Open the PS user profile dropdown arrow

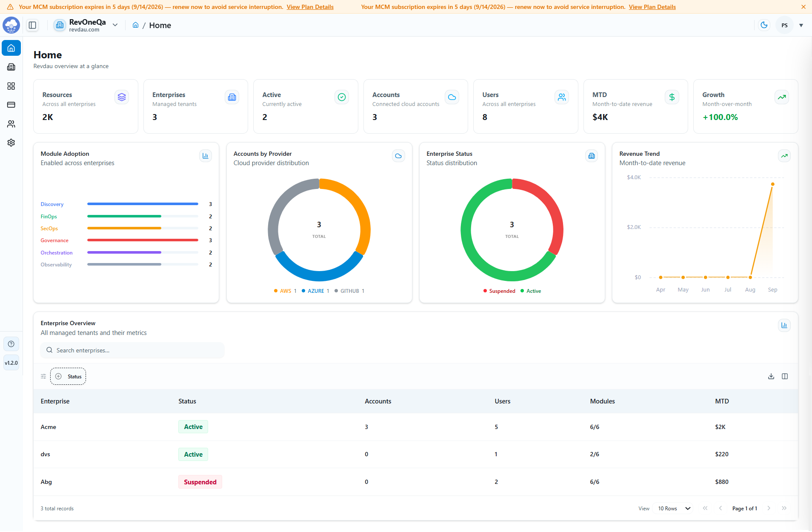[801, 25]
